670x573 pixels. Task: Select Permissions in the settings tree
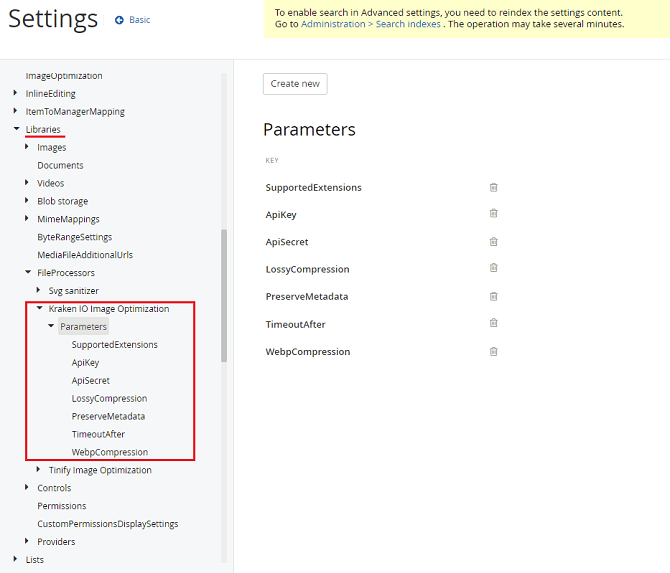[x=62, y=506]
